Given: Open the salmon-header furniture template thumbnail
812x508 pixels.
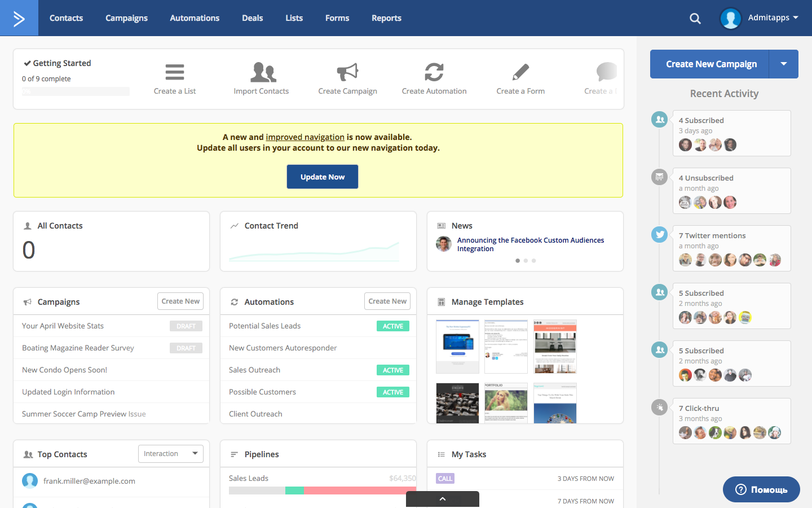Looking at the screenshot, I should tap(555, 347).
